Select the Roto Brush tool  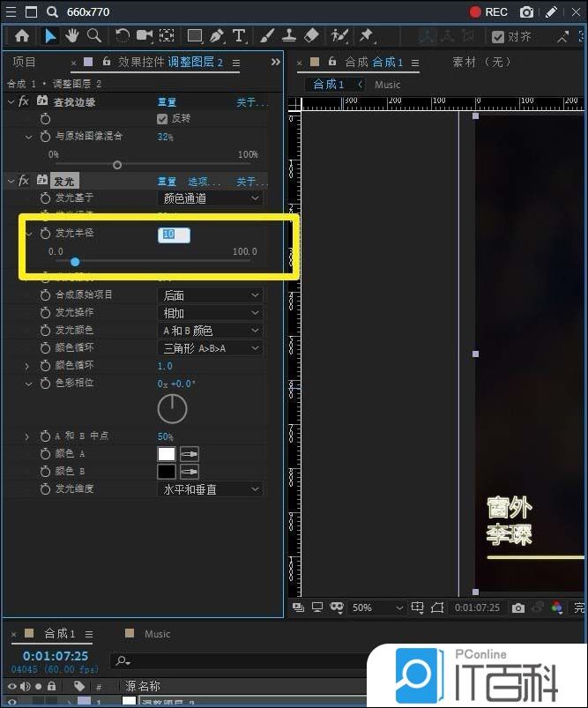[x=339, y=35]
